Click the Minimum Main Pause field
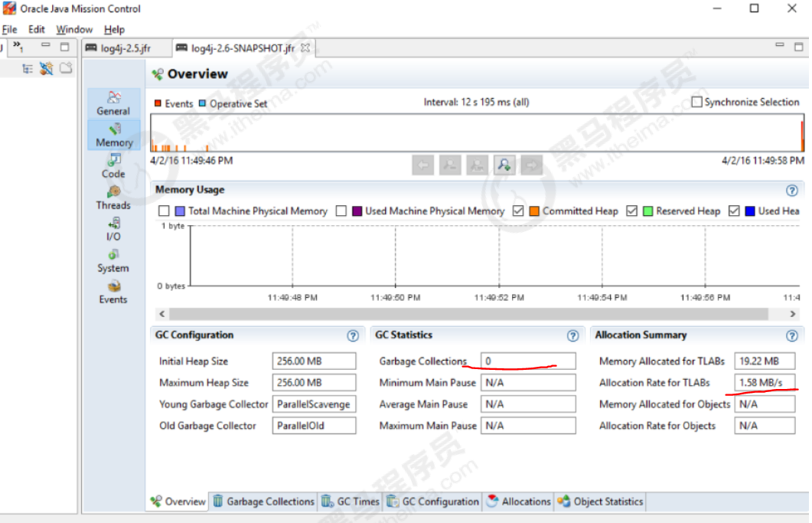 click(x=528, y=383)
